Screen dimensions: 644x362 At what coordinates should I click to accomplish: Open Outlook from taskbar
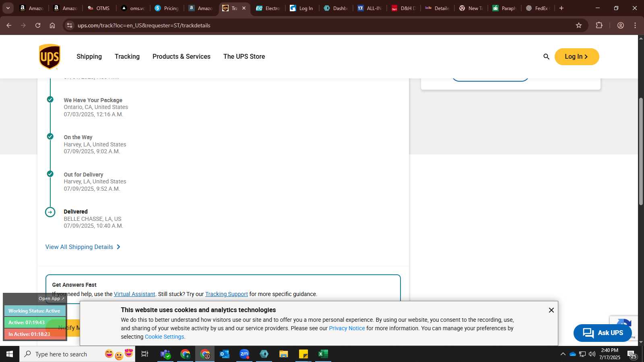pyautogui.click(x=225, y=354)
